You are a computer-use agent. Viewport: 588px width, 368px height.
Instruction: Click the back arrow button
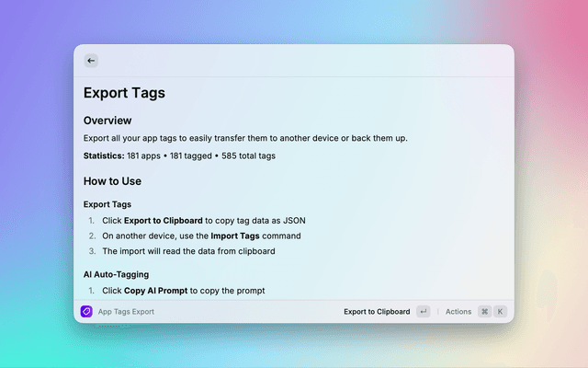click(91, 61)
